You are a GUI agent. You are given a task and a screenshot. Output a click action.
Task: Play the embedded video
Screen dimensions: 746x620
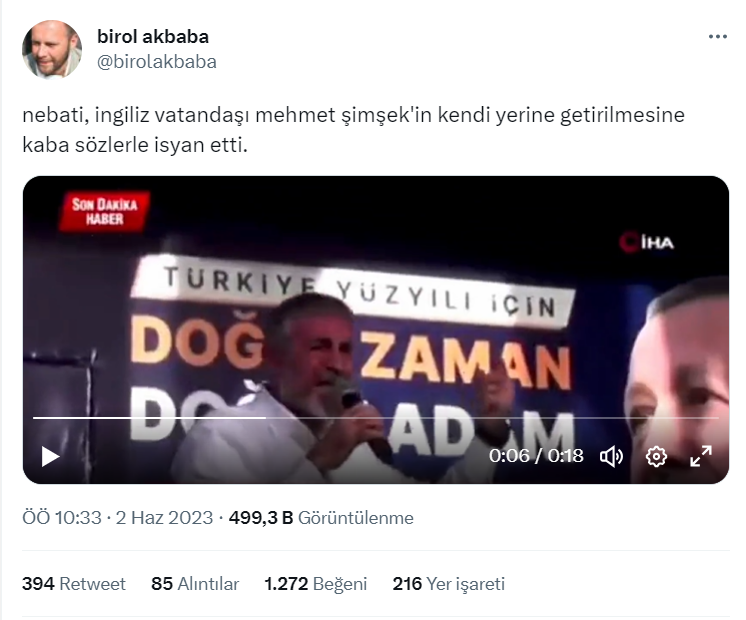coord(50,457)
